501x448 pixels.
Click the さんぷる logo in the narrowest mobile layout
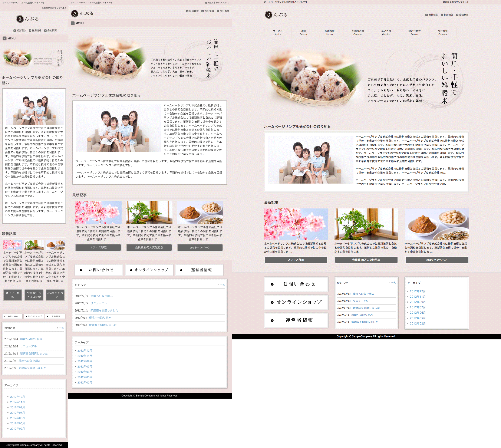(27, 19)
